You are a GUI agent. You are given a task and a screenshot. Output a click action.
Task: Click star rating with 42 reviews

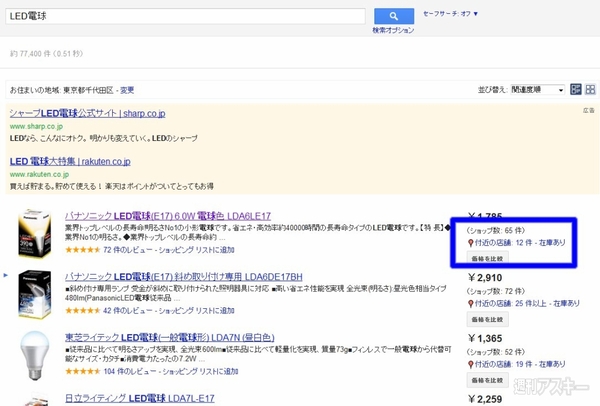[x=82, y=311]
